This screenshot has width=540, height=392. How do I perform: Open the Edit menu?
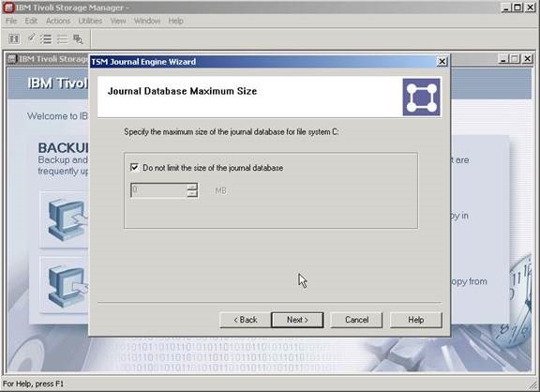coord(31,21)
